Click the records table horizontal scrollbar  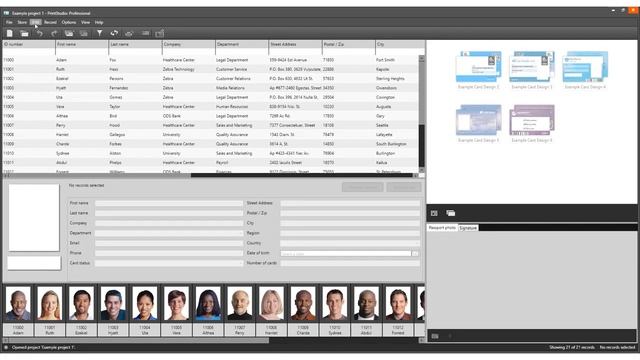point(212,176)
